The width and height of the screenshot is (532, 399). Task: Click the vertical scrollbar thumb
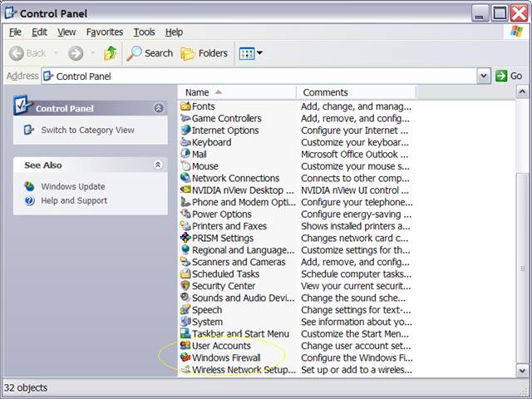tap(522, 268)
